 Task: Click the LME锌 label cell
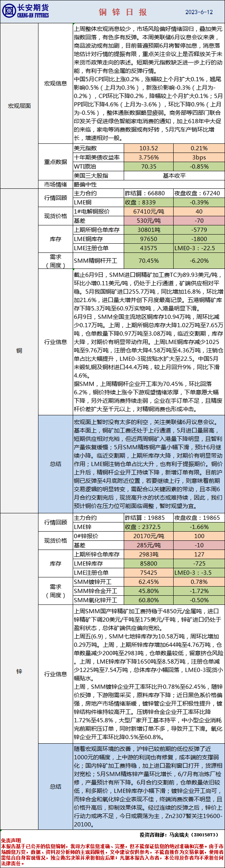click(x=98, y=527)
